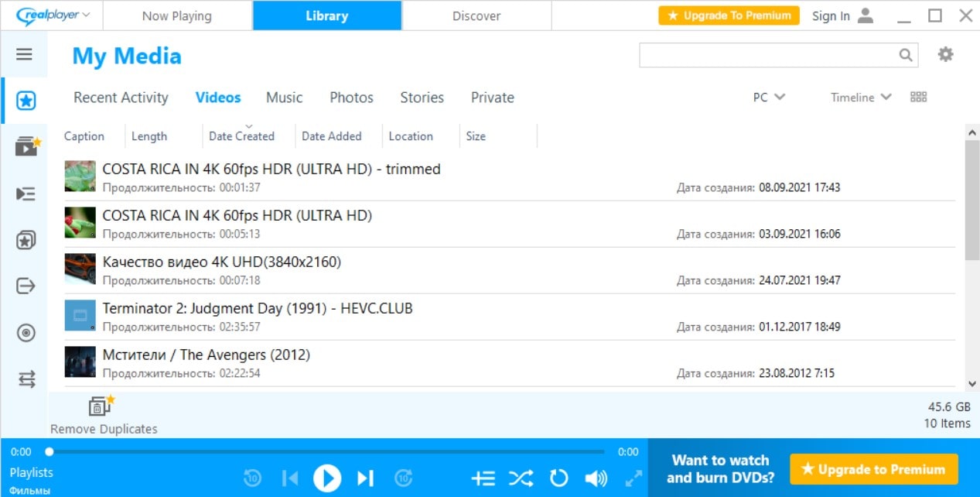Switch to the Discover tab
Screen dimensions: 980x497
(476, 15)
